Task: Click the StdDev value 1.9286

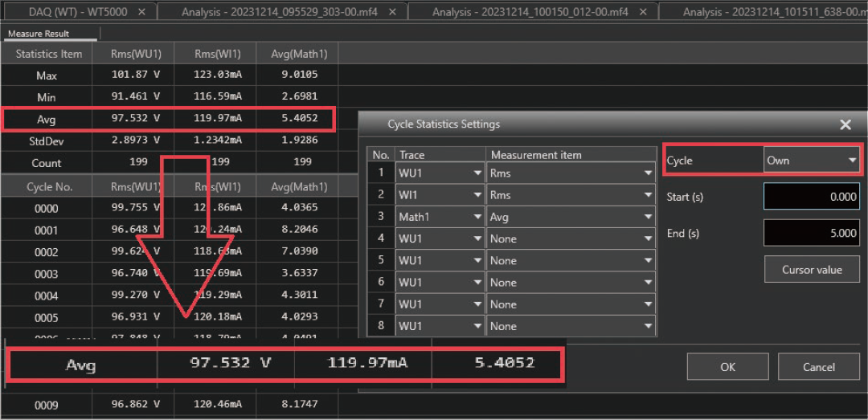Action: coord(300,140)
